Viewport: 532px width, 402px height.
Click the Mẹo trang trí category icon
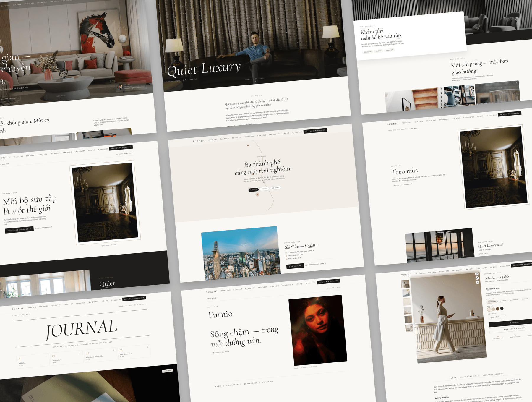[53, 356]
